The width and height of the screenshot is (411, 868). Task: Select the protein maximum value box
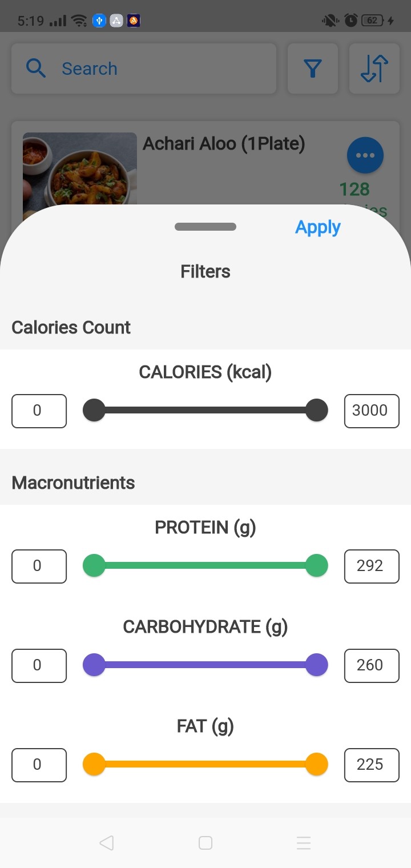[x=371, y=566]
